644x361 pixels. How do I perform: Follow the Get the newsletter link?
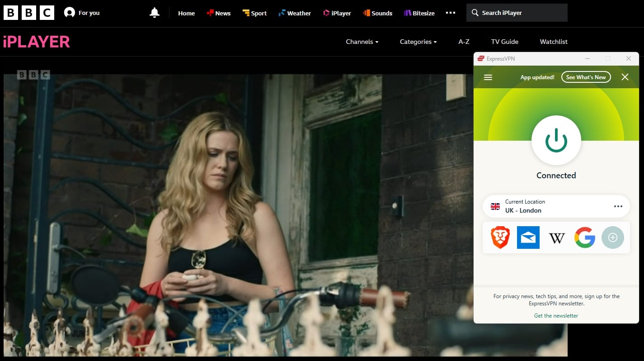pyautogui.click(x=556, y=316)
